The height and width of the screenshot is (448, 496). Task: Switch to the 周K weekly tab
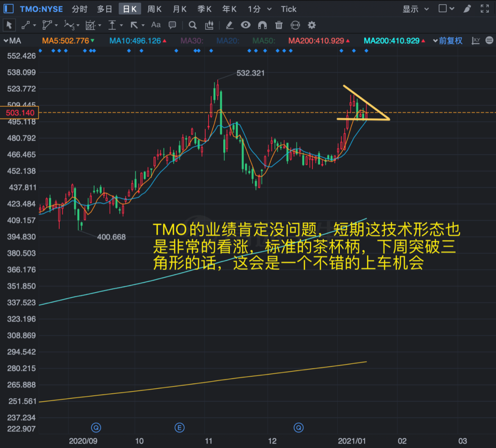[155, 9]
